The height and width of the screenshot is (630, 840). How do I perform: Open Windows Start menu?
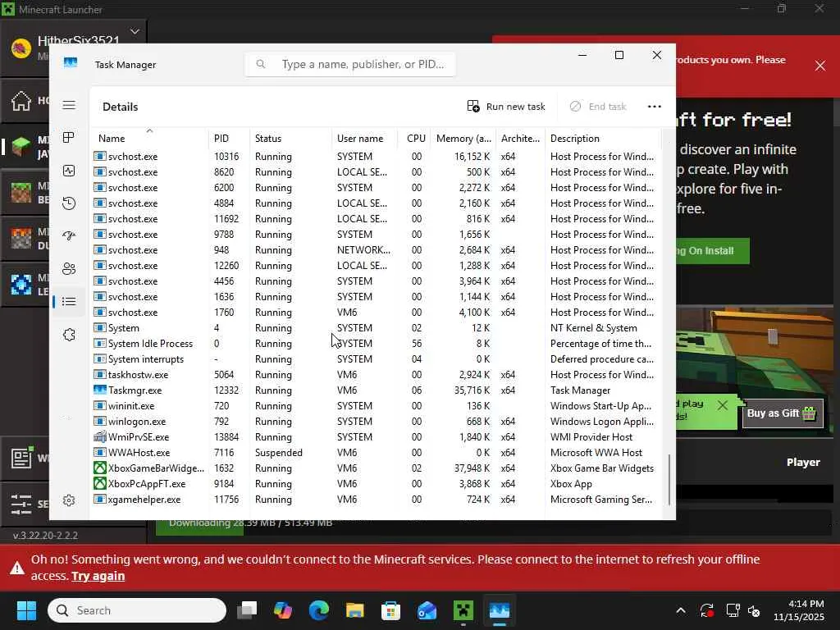click(x=26, y=610)
